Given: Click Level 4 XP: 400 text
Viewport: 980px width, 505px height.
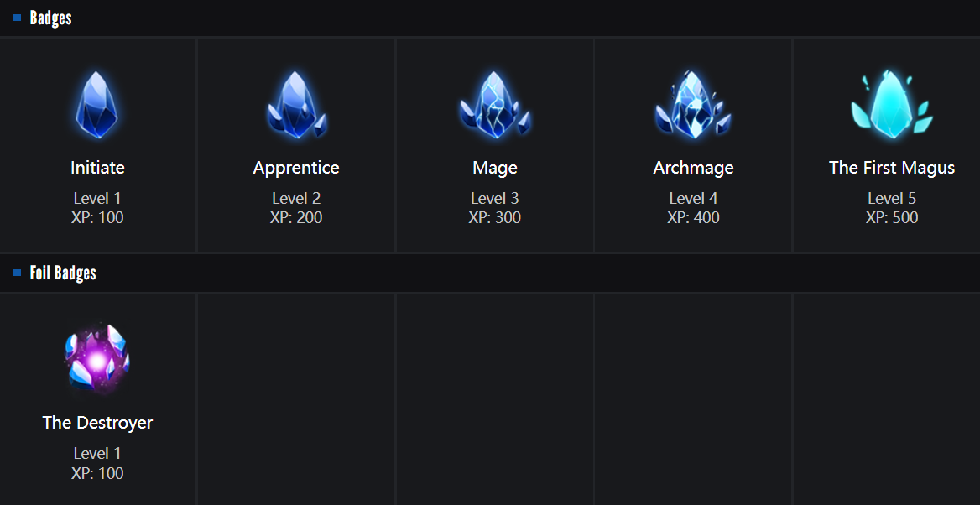Looking at the screenshot, I should pos(693,208).
